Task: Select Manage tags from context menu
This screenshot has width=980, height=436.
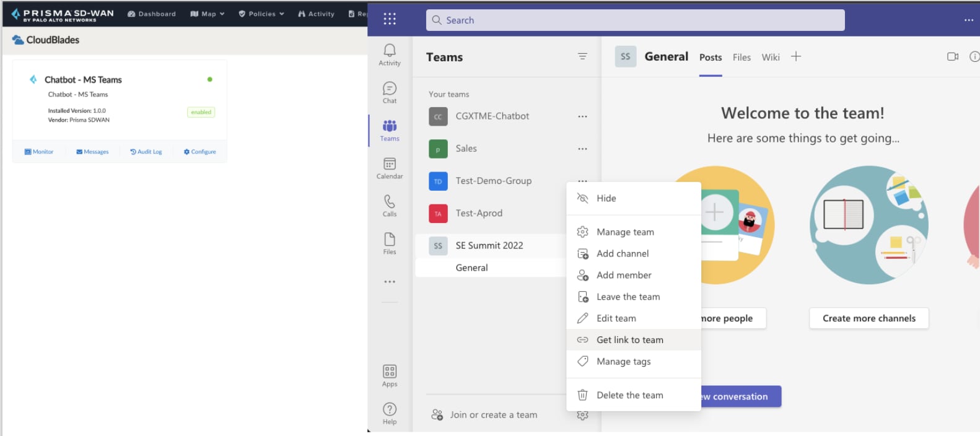Action: [x=634, y=362]
